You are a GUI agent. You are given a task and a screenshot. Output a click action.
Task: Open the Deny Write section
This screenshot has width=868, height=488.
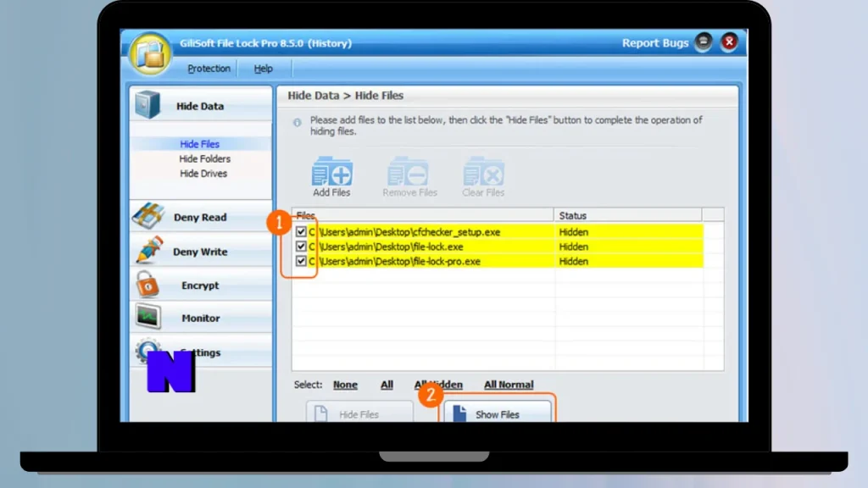tap(201, 251)
